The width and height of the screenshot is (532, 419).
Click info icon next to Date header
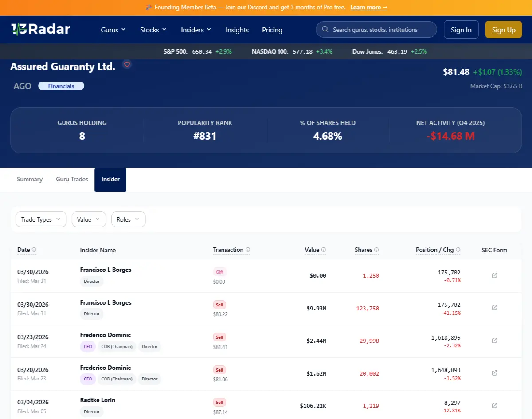pyautogui.click(x=34, y=250)
